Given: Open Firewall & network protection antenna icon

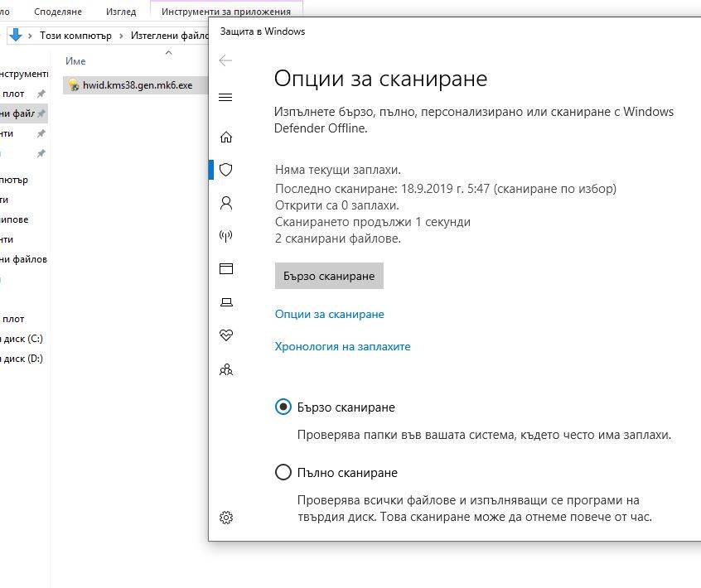Looking at the screenshot, I should pyautogui.click(x=225, y=235).
